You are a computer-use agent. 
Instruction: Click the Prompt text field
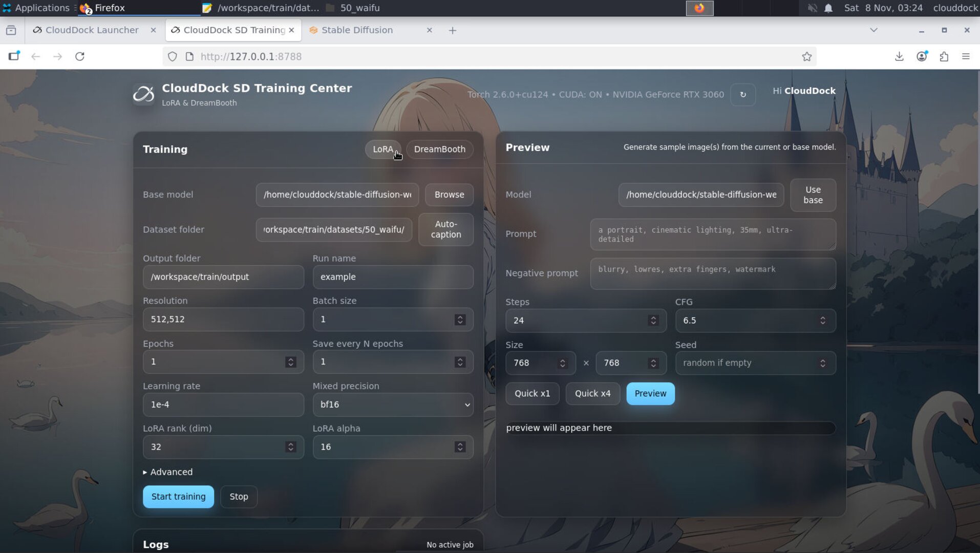tap(712, 235)
